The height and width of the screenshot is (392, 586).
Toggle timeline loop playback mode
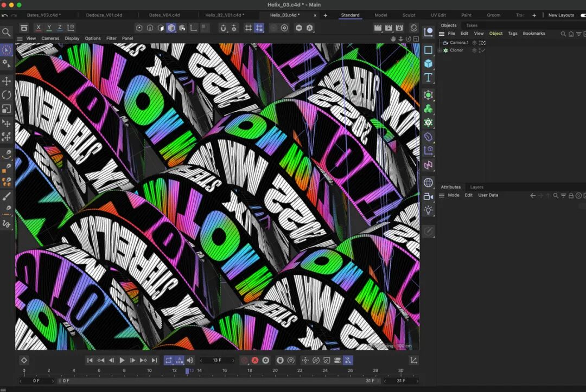(169, 360)
